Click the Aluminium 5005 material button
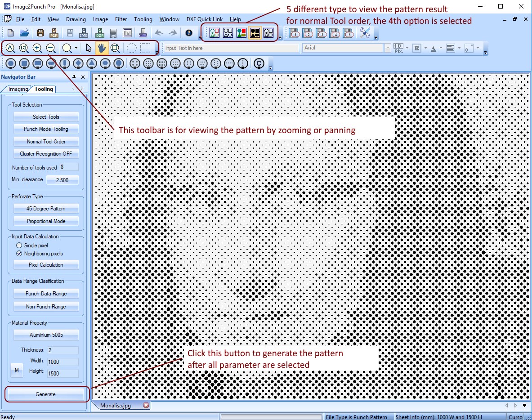Screen dimensions: 532x420 pyautogui.click(x=46, y=335)
